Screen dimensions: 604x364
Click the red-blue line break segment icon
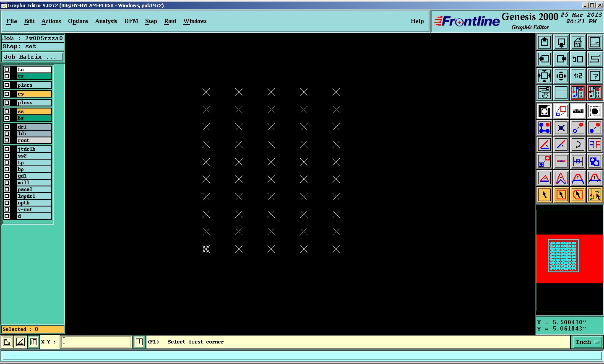[561, 161]
